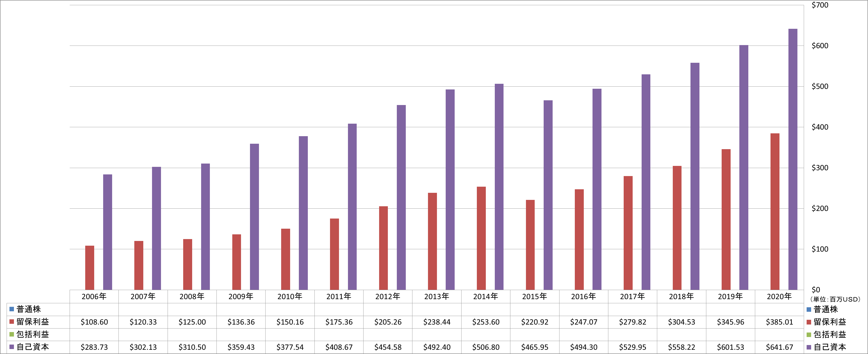The width and height of the screenshot is (868, 354).
Task: Click the $700 axis label
Action: pyautogui.click(x=820, y=5)
